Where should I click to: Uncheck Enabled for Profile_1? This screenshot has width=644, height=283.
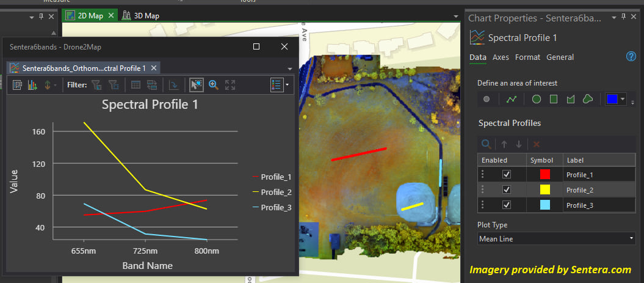[507, 174]
